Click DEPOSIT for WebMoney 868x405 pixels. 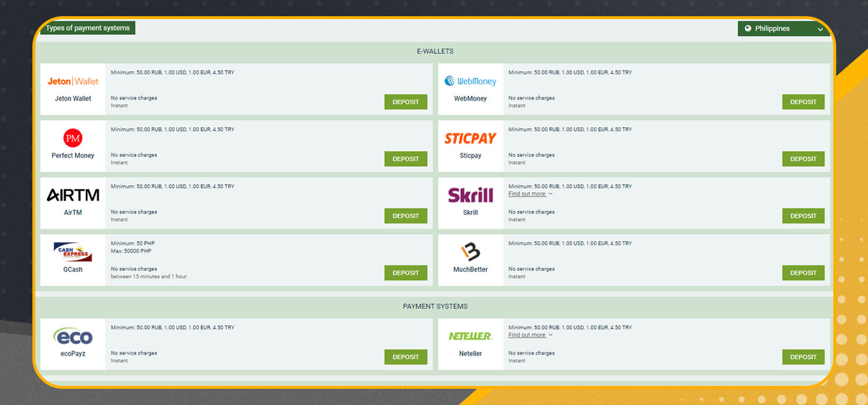[803, 102]
